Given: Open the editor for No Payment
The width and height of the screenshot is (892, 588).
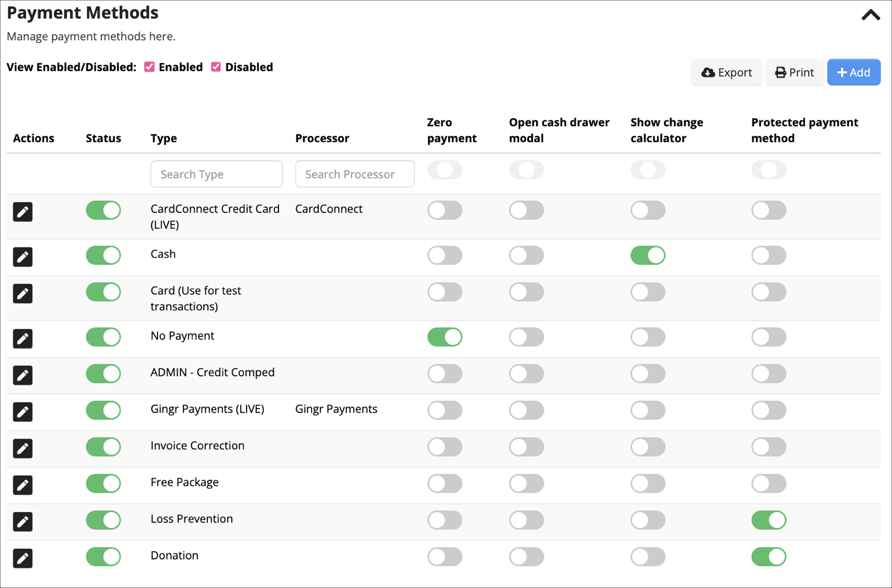Looking at the screenshot, I should coord(23,339).
